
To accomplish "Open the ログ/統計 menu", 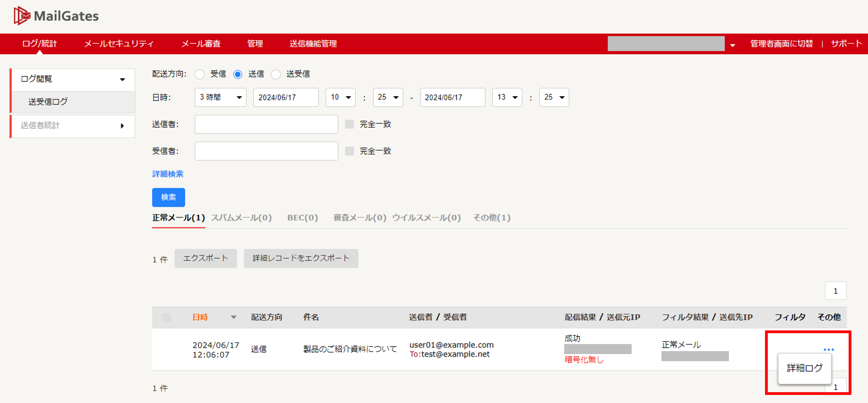I will [x=39, y=43].
